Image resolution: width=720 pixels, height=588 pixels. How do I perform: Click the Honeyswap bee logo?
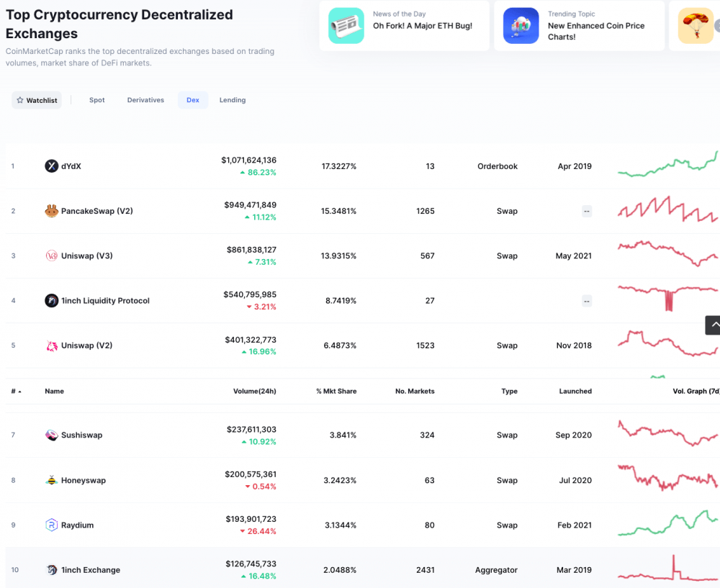(51, 480)
